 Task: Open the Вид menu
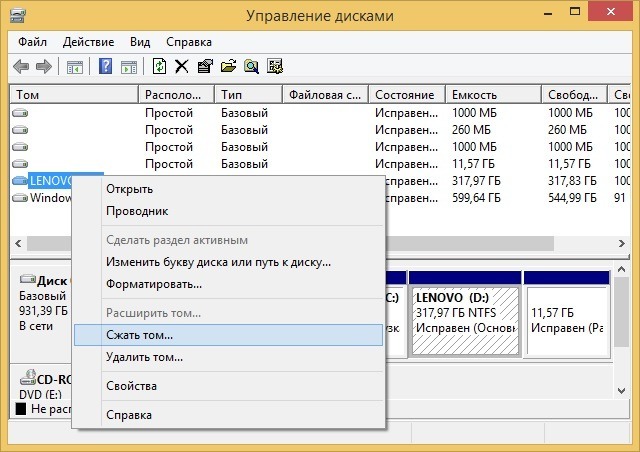(x=140, y=42)
